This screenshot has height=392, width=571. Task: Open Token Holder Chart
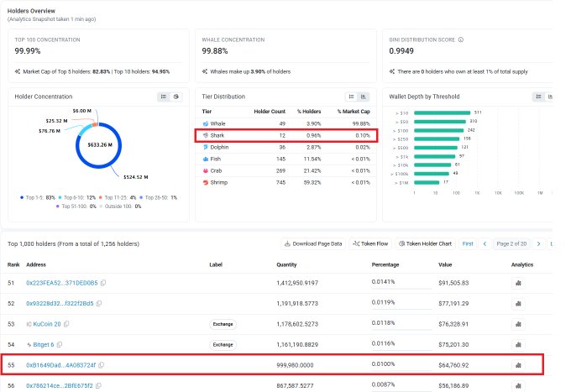click(425, 244)
